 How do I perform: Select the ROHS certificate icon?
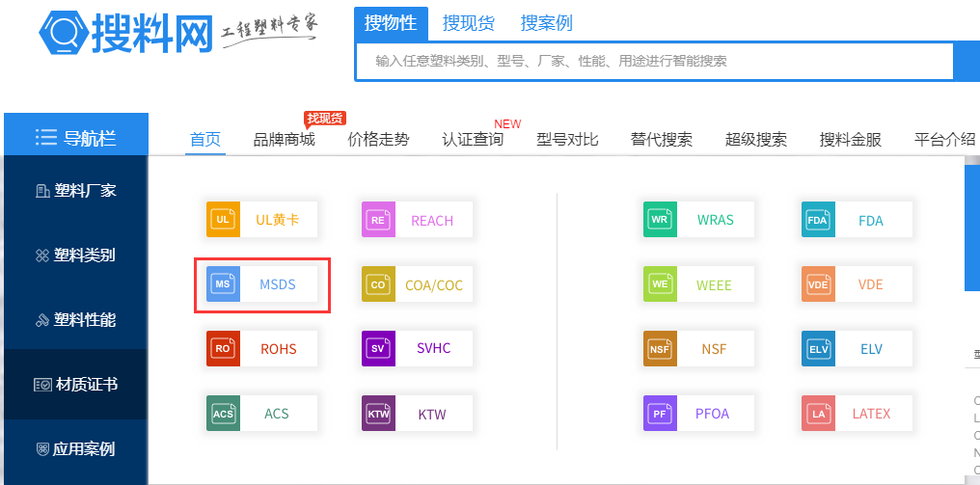click(x=223, y=349)
